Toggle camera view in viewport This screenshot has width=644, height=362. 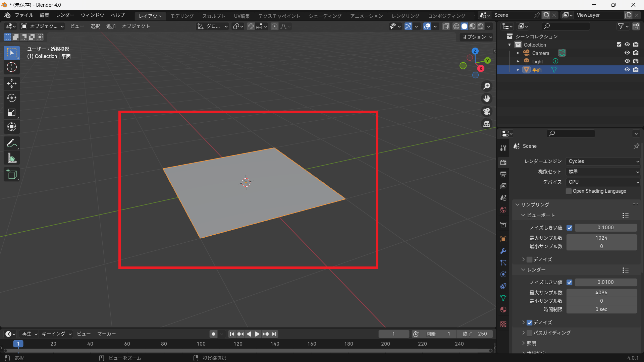tap(487, 111)
